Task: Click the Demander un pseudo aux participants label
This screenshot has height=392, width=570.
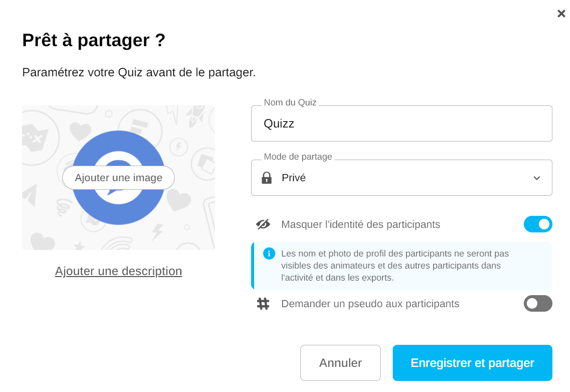Action: (370, 304)
